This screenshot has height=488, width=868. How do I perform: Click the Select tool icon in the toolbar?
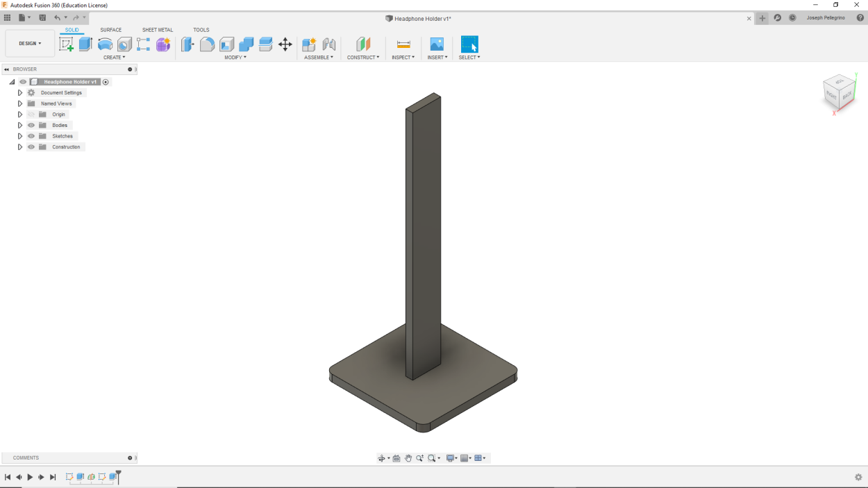469,43
